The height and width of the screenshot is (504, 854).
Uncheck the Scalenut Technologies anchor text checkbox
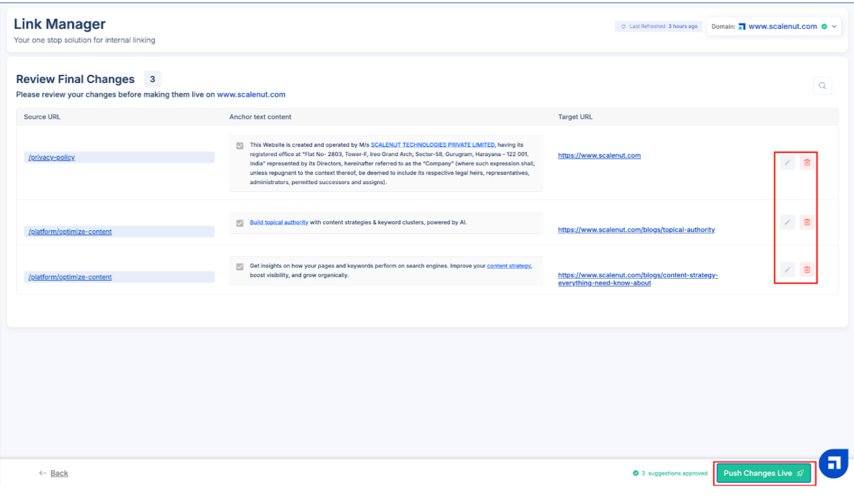(x=240, y=146)
